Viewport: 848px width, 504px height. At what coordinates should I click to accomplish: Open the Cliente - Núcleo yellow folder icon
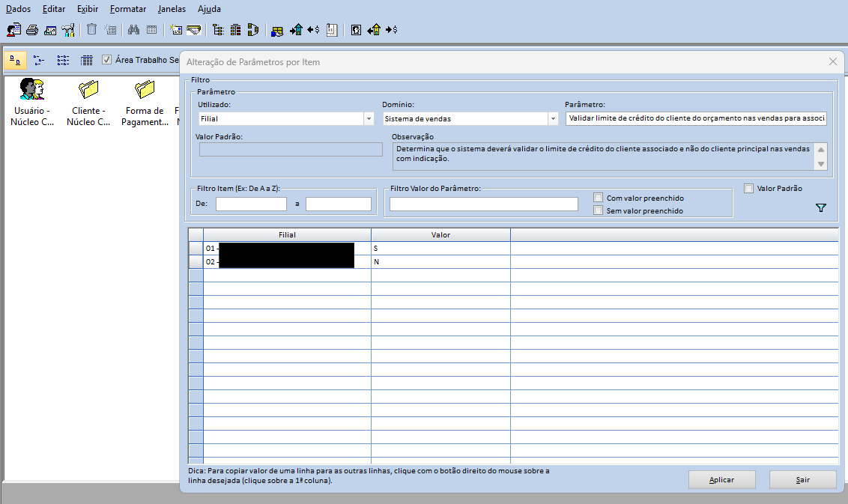88,90
